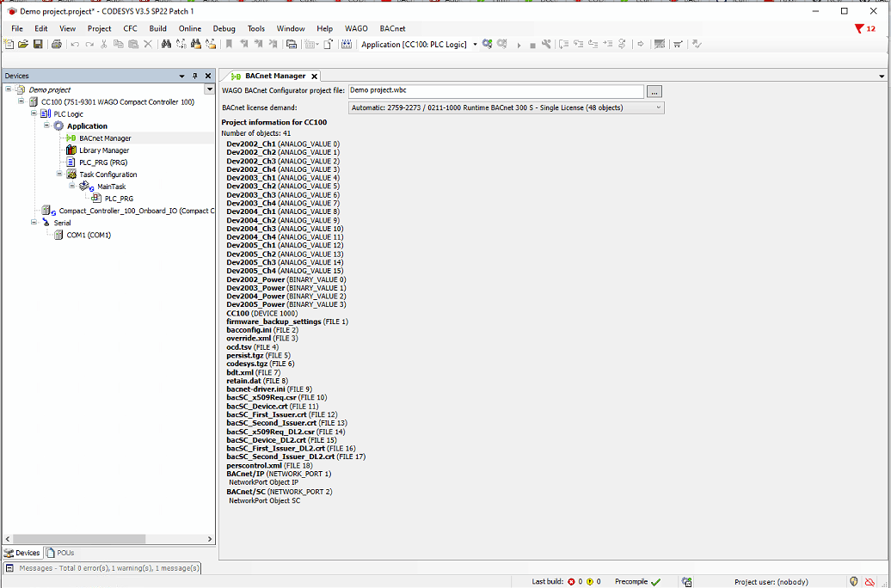Click the red cloud icon in status bar
This screenshot has width=891, height=588.
(x=869, y=582)
